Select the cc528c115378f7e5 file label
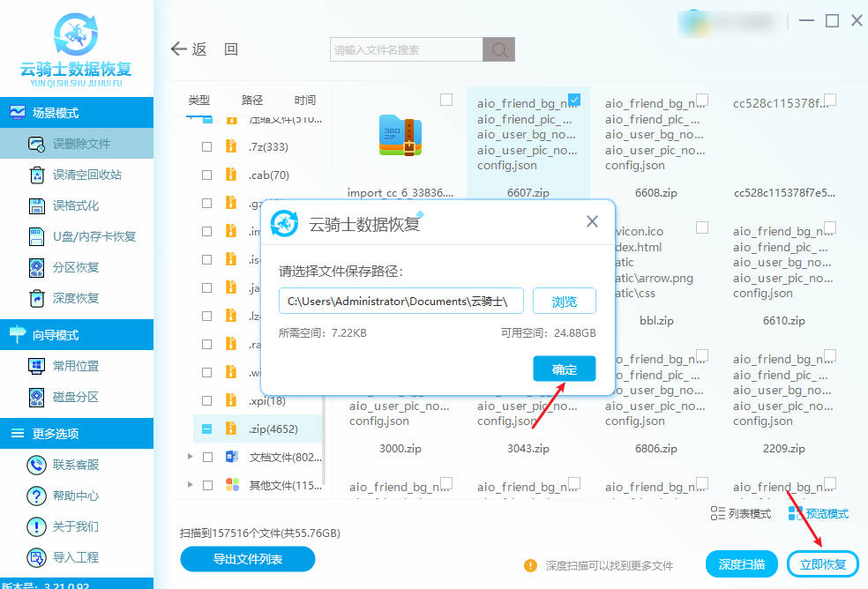This screenshot has height=589, width=868. click(784, 192)
